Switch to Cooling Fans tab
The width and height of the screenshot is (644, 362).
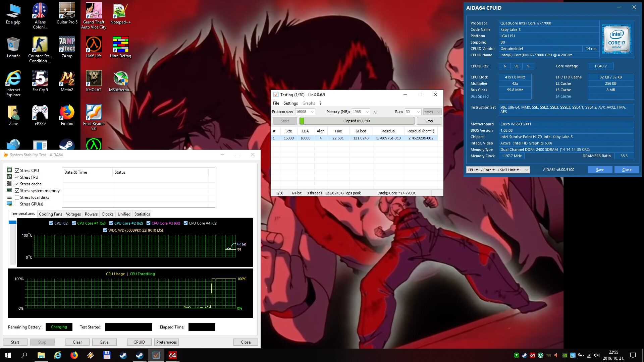[x=50, y=214]
